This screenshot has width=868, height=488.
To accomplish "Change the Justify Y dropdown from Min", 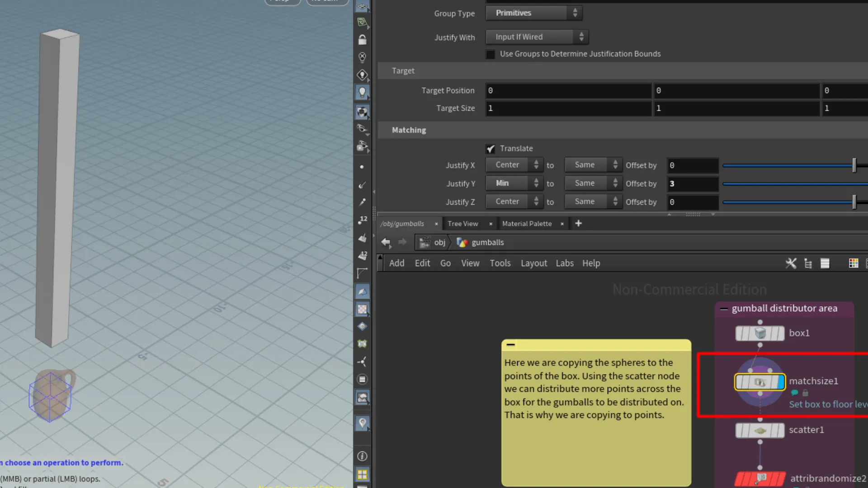I will click(x=514, y=183).
